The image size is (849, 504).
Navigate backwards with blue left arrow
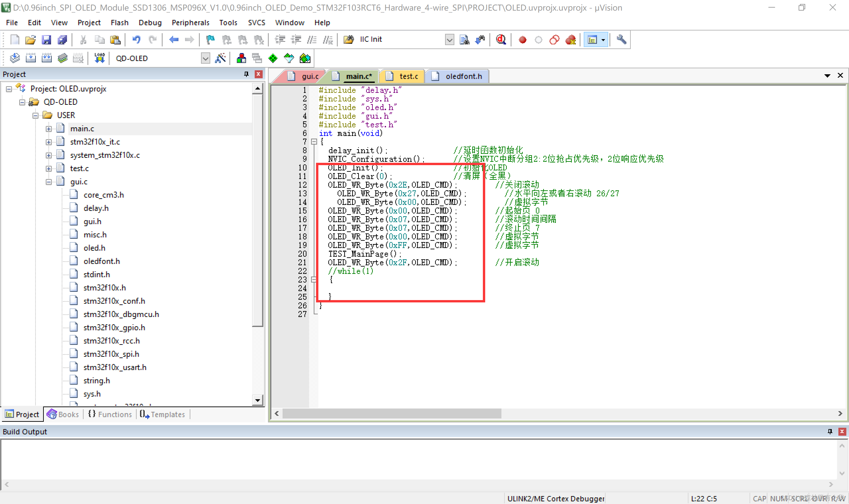click(173, 40)
